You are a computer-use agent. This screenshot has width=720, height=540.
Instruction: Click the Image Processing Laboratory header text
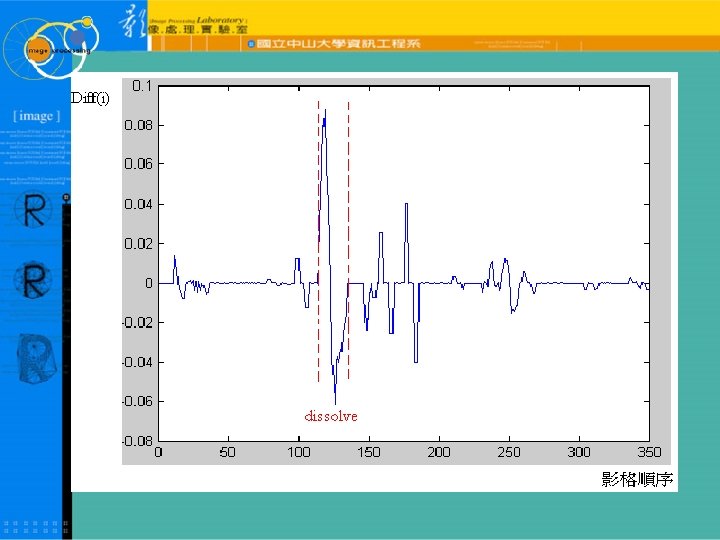tap(198, 21)
